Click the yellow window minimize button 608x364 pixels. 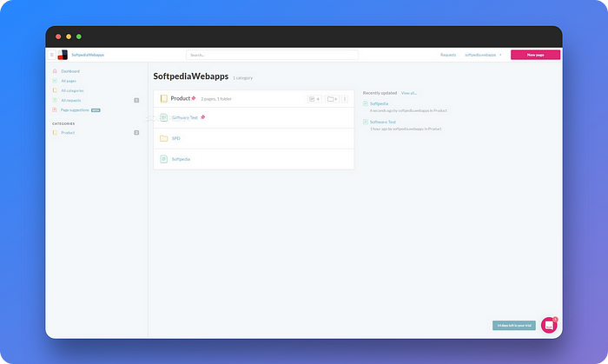(x=69, y=36)
